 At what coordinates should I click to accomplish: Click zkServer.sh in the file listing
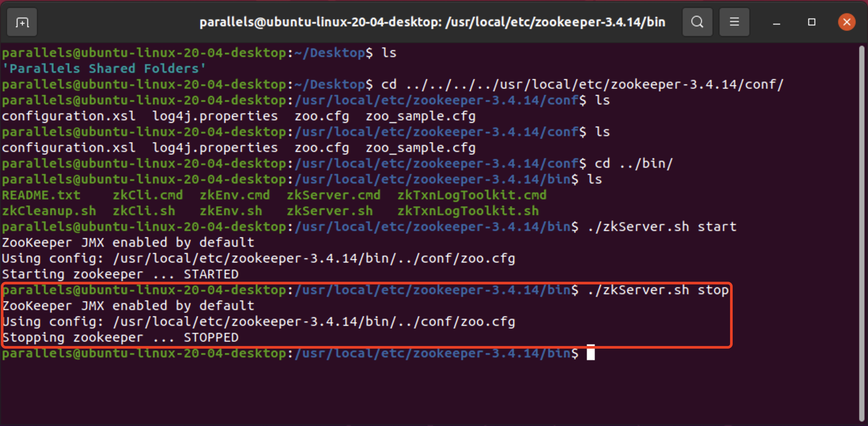click(329, 211)
